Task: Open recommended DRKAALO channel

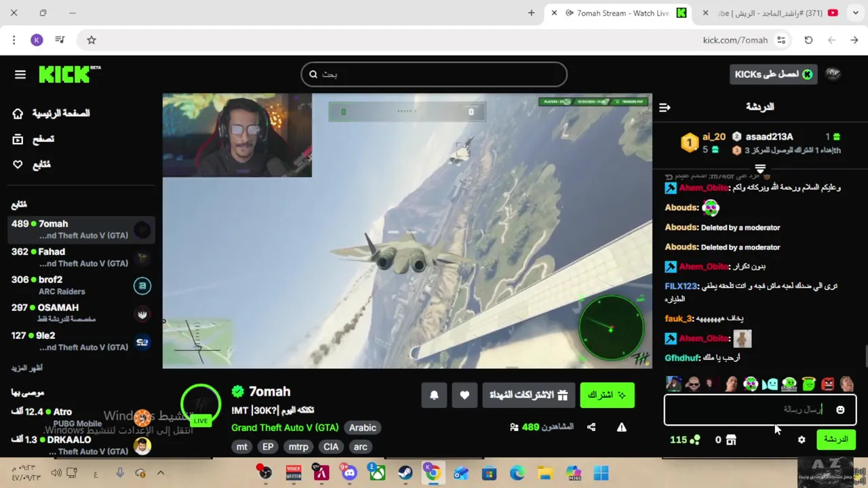Action: [x=81, y=445]
